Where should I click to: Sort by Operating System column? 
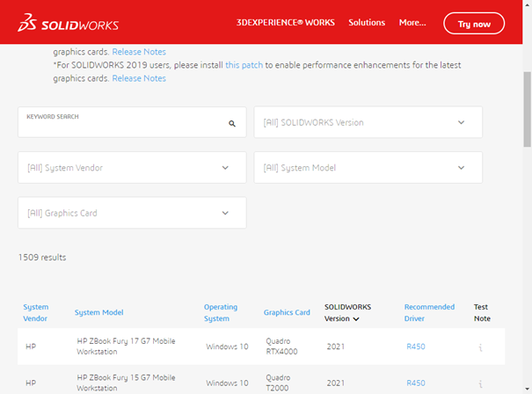221,312
